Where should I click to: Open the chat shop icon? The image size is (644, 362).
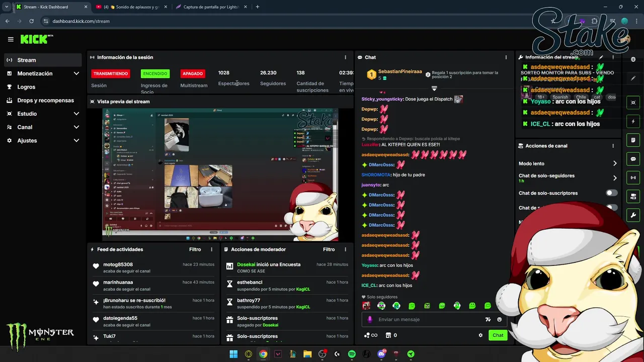[x=388, y=335]
